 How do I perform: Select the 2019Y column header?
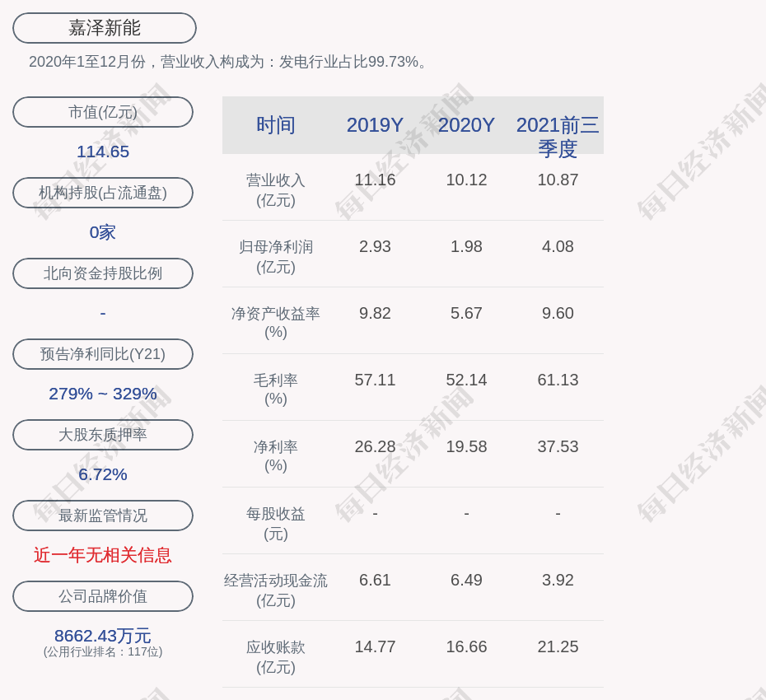376,125
